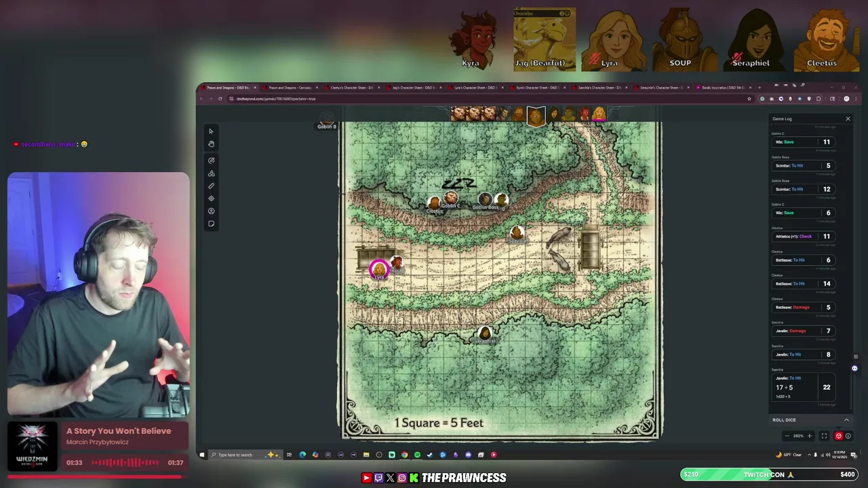This screenshot has height=488, width=868.
Task: Select the pointer tool in the map toolbar
Action: 211,131
